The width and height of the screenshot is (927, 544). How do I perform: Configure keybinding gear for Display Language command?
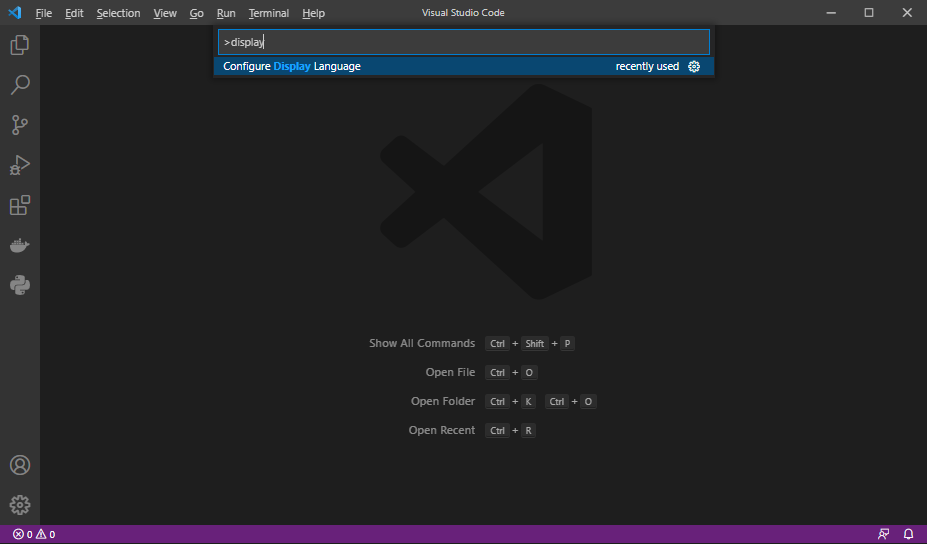(x=694, y=66)
